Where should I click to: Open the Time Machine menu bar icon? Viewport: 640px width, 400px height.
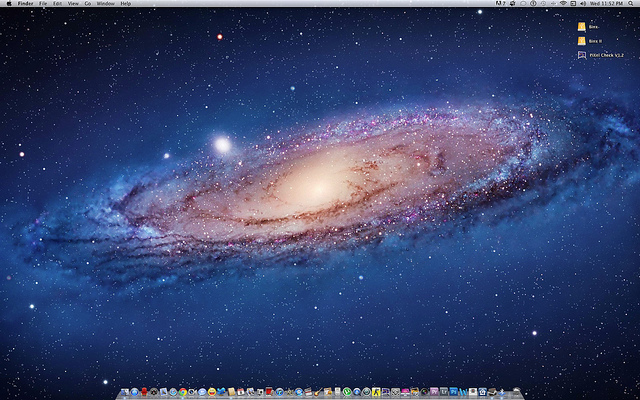[x=543, y=3]
